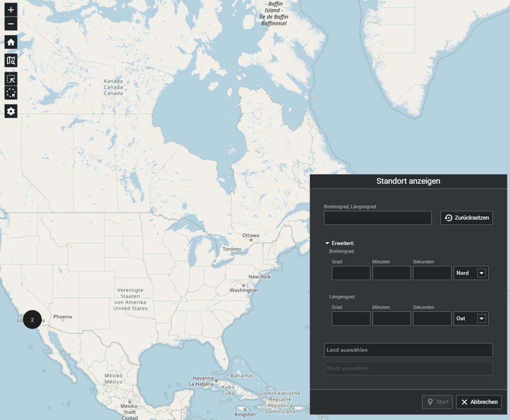Click the Washington label on map
Viewport: 510px width, 420px height.
tap(244, 290)
